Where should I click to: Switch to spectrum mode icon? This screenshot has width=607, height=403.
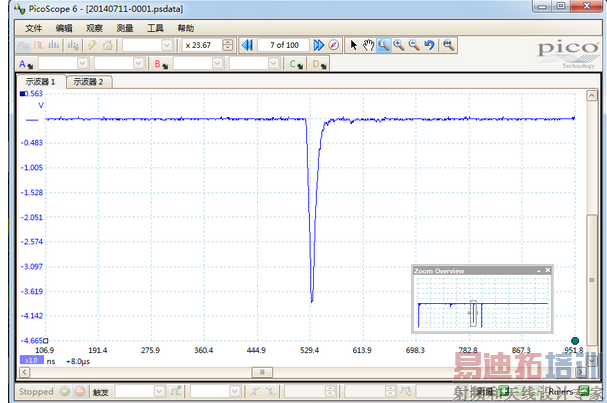pos(53,45)
